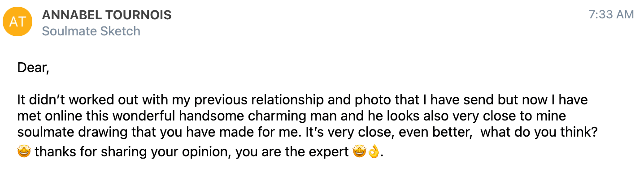Select the Soulmate Sketch subject line

91,31
